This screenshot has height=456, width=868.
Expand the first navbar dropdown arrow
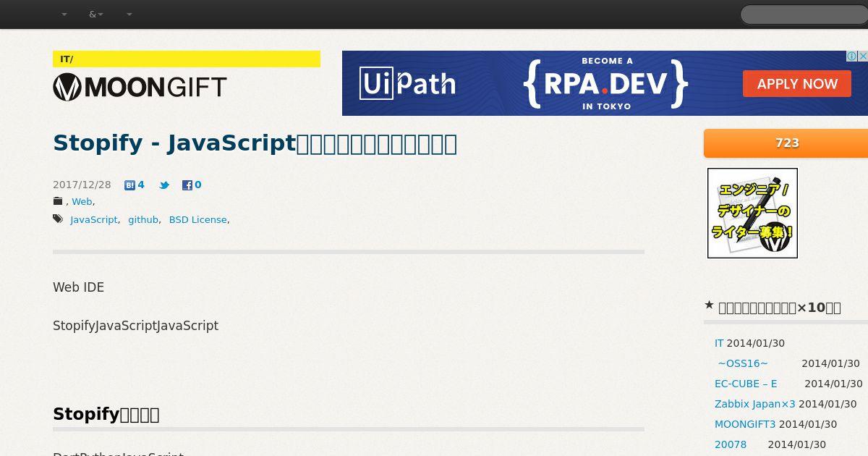pos(64,14)
